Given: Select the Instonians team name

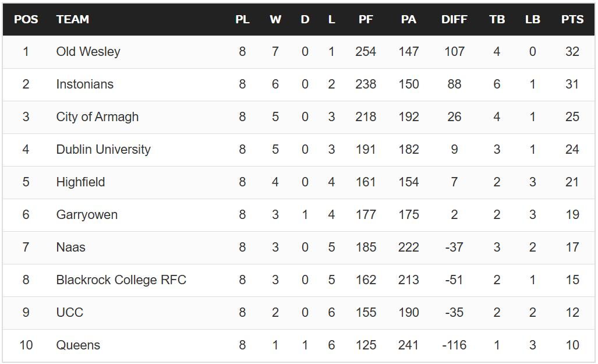Looking at the screenshot, I should click(85, 84).
